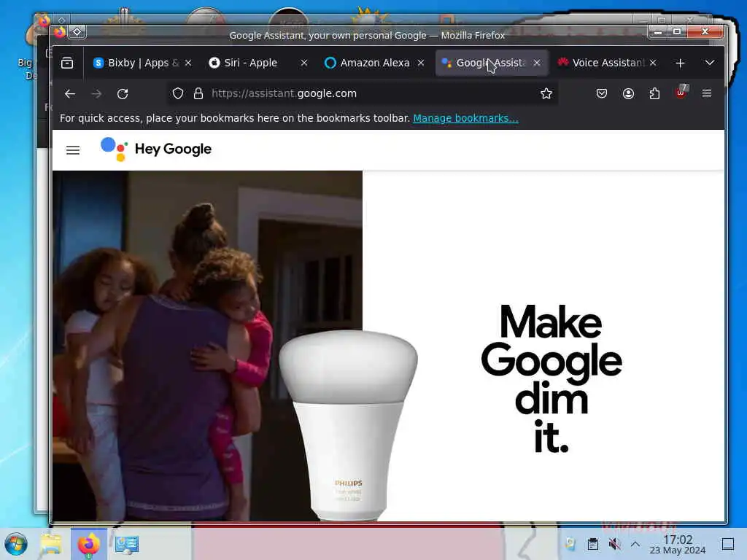747x560 pixels.
Task: Open Firefox application hamburger menu
Action: click(706, 94)
